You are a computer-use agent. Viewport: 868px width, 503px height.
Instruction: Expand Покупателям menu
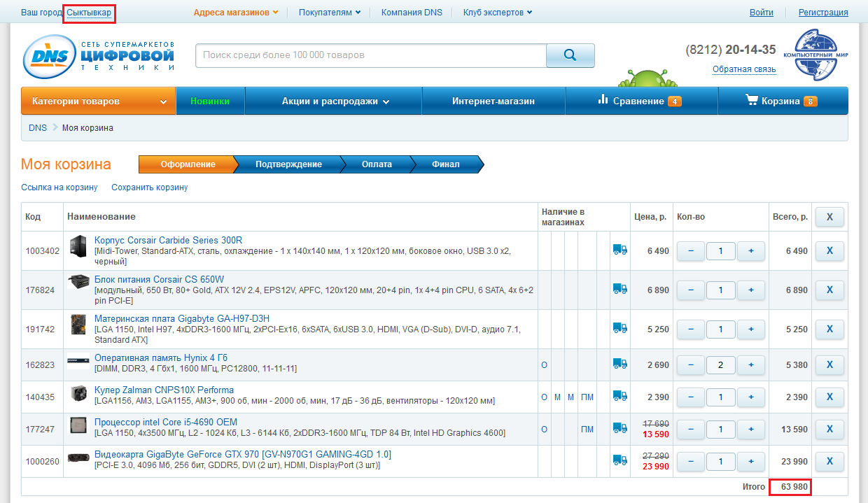[x=330, y=12]
